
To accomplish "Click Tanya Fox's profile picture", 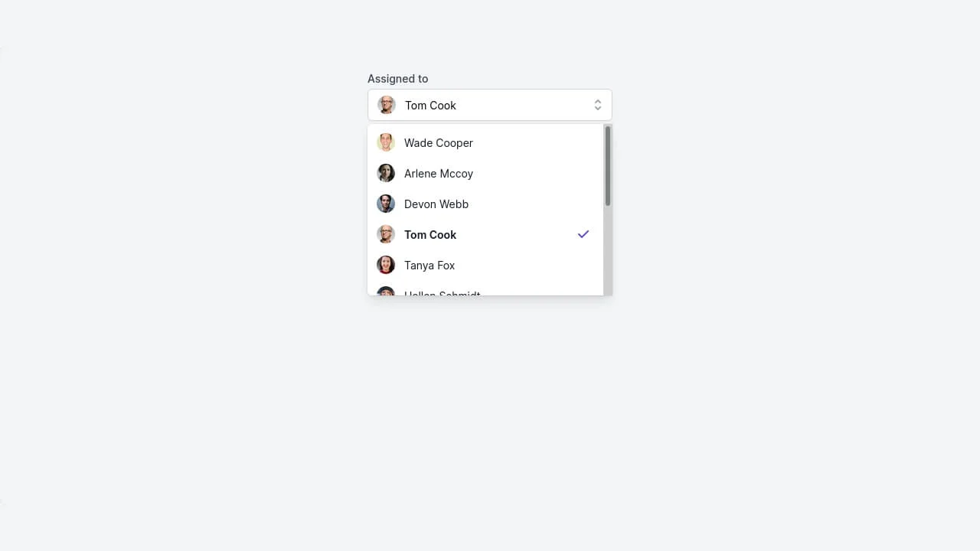I will click(385, 265).
